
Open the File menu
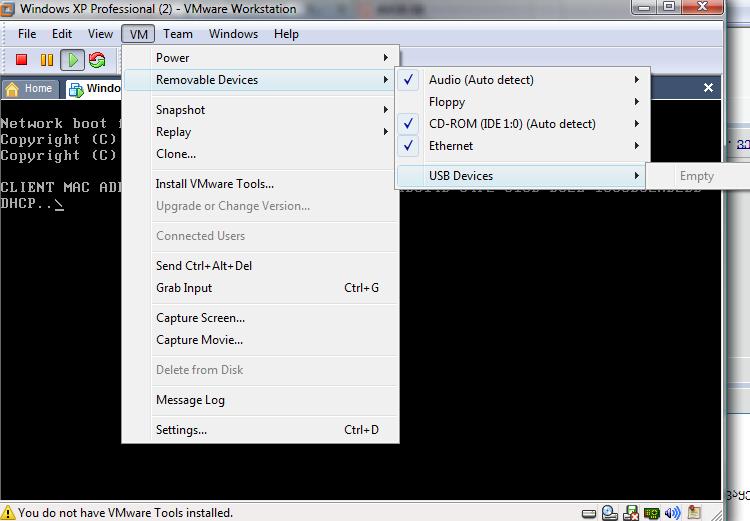click(x=27, y=34)
